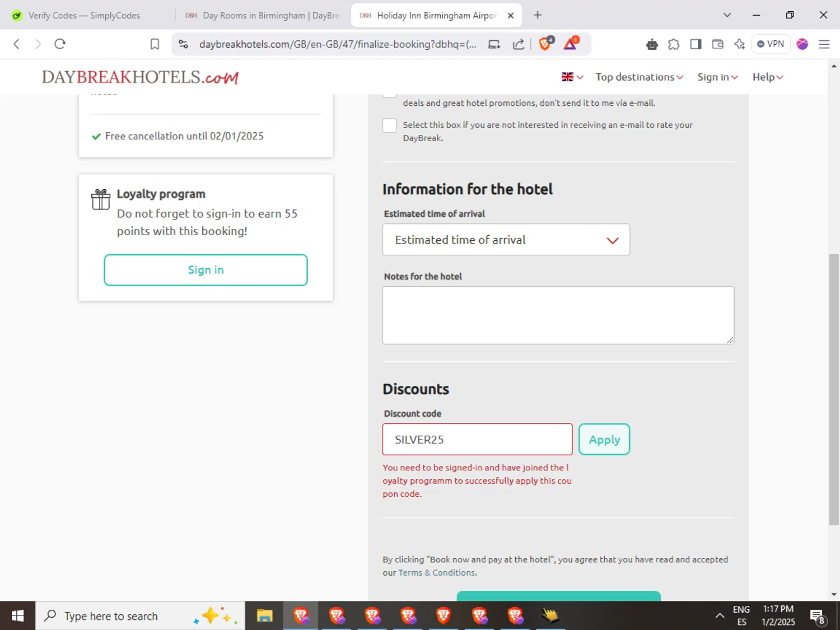Open the header Sign in menu
Image resolution: width=840 pixels, height=630 pixels.
pos(717,77)
